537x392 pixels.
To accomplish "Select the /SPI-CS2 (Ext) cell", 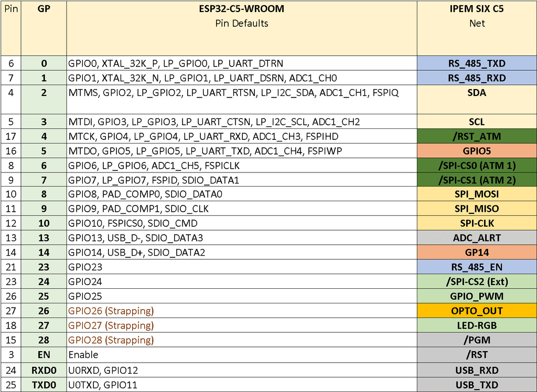I will click(477, 281).
